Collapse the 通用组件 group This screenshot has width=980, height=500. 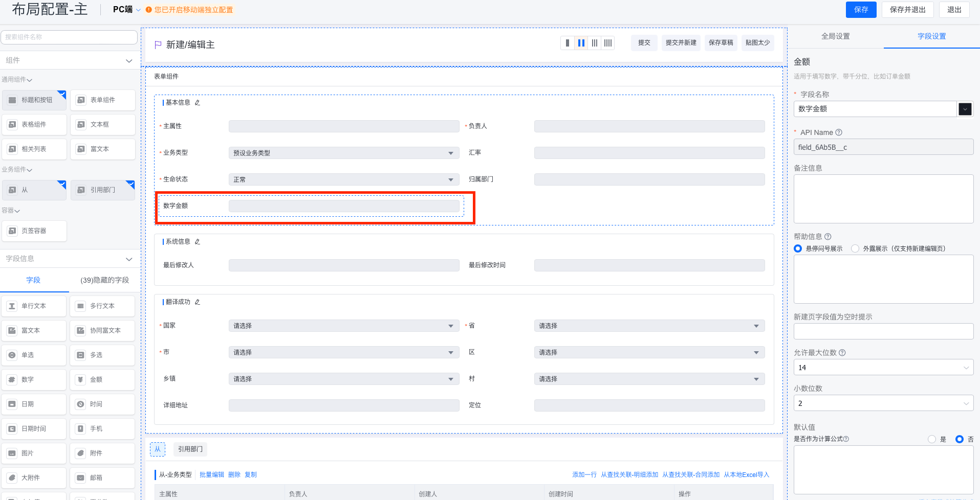(29, 80)
